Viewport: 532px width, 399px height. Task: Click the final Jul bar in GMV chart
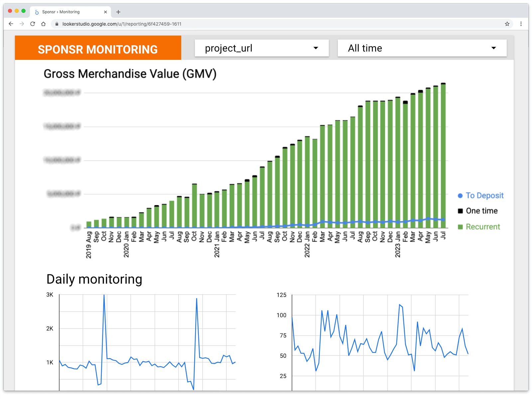pyautogui.click(x=443, y=155)
